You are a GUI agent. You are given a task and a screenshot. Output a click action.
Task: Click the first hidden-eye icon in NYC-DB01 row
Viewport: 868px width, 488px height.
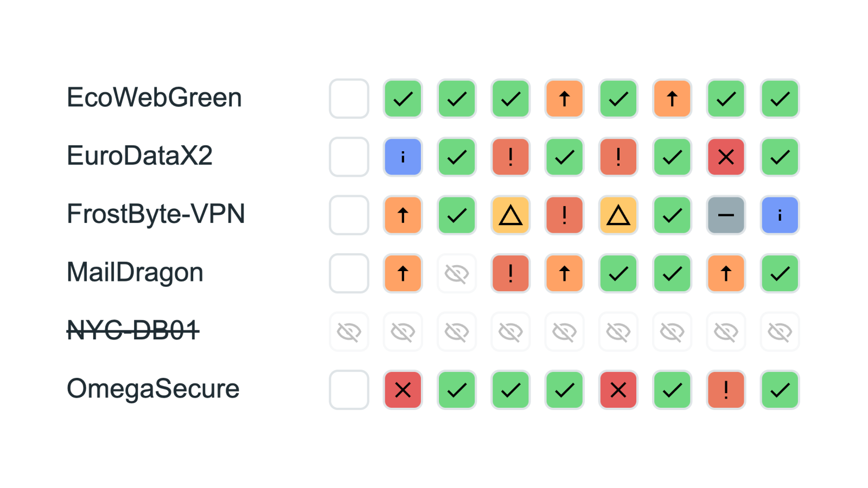click(349, 332)
